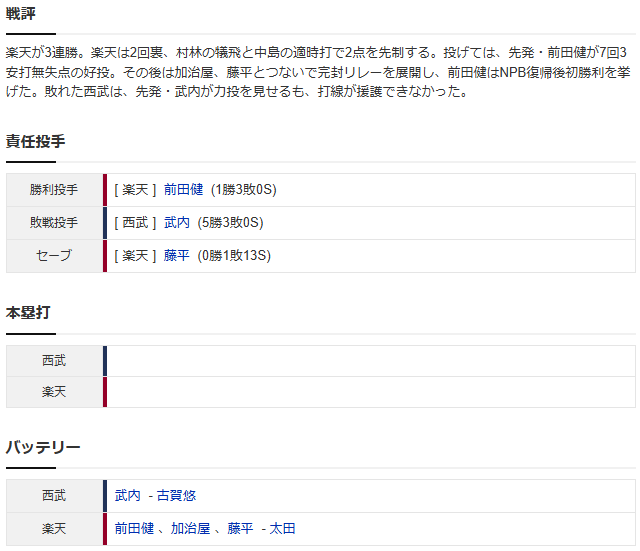Screen dimensions: 640x551
Task: Click the record (5勝3敗0S)
Action: [231, 222]
